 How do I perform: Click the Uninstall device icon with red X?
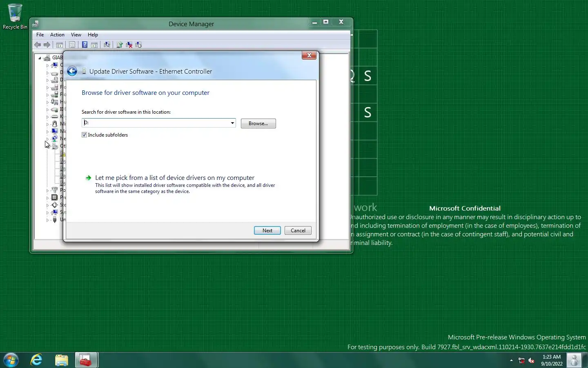129,45
